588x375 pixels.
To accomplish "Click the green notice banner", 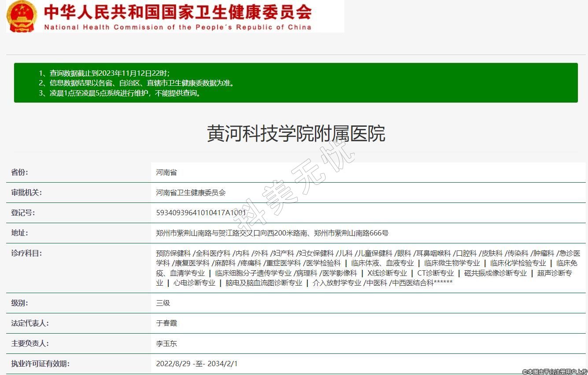I will pos(296,83).
